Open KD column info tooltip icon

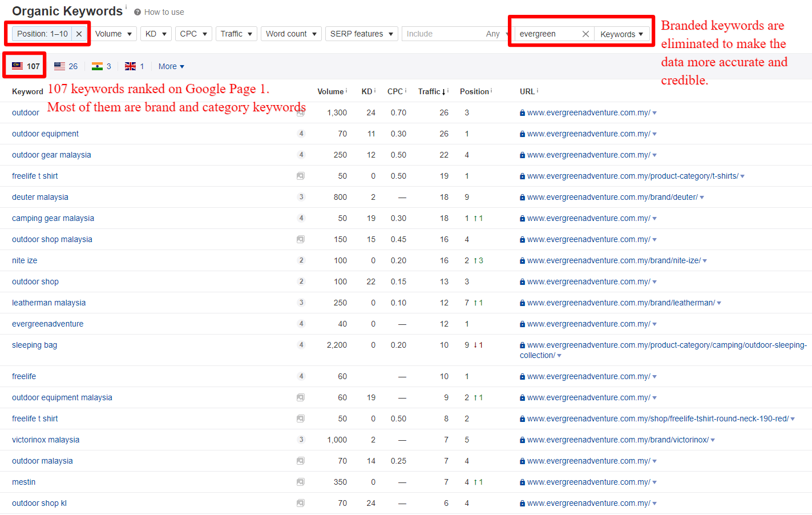pos(375,90)
